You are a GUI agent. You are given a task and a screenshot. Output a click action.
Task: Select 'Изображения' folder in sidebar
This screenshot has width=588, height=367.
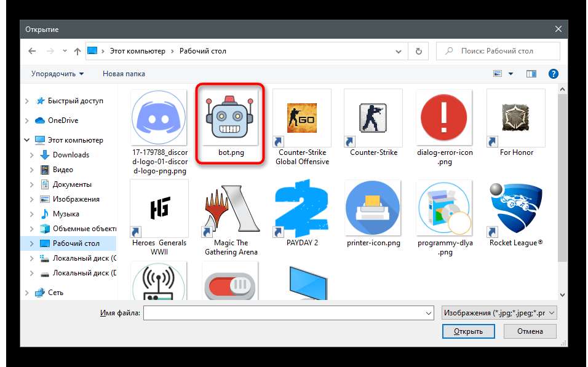76,199
